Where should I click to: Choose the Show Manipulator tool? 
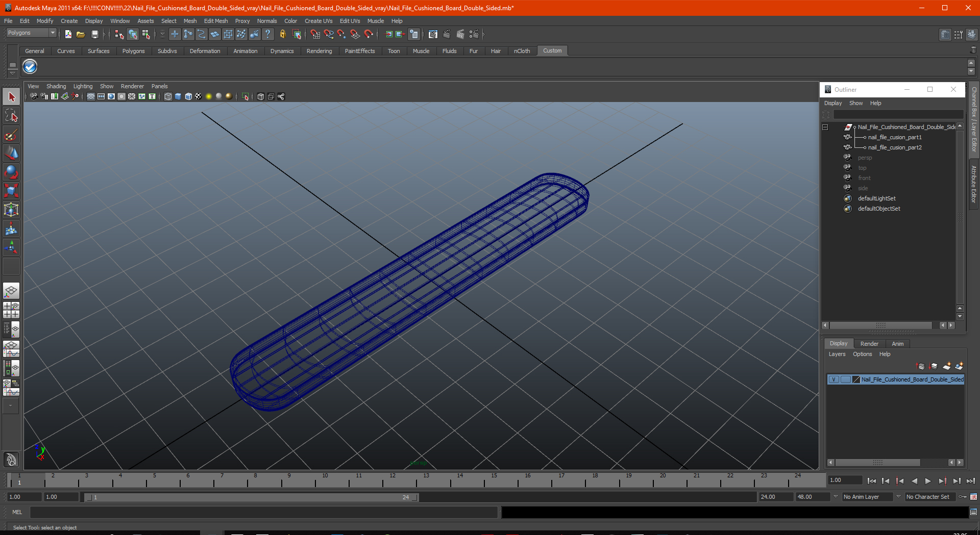[x=11, y=247]
